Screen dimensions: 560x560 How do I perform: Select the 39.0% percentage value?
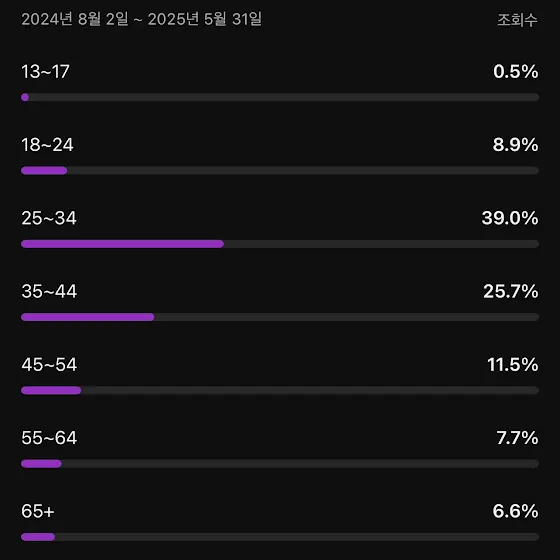pyautogui.click(x=510, y=218)
